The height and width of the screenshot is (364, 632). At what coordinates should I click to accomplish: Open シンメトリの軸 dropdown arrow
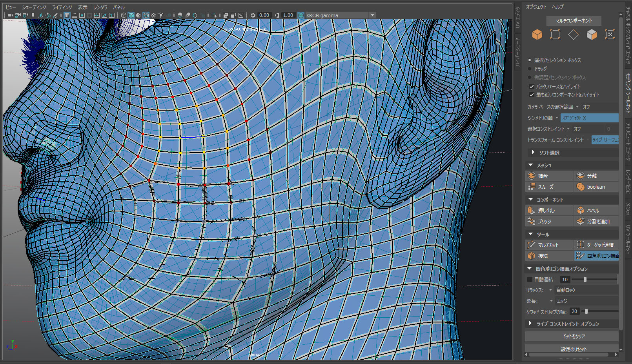557,118
